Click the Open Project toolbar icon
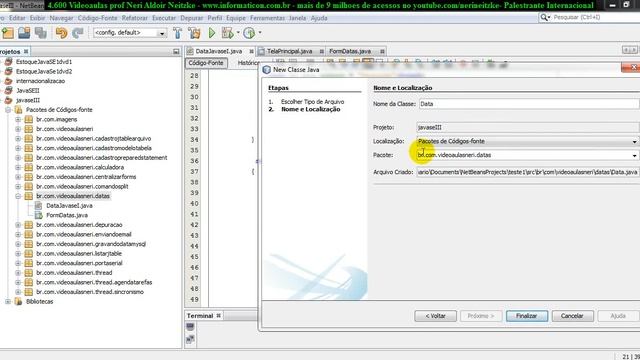This screenshot has width=640, height=360. tap(24, 33)
